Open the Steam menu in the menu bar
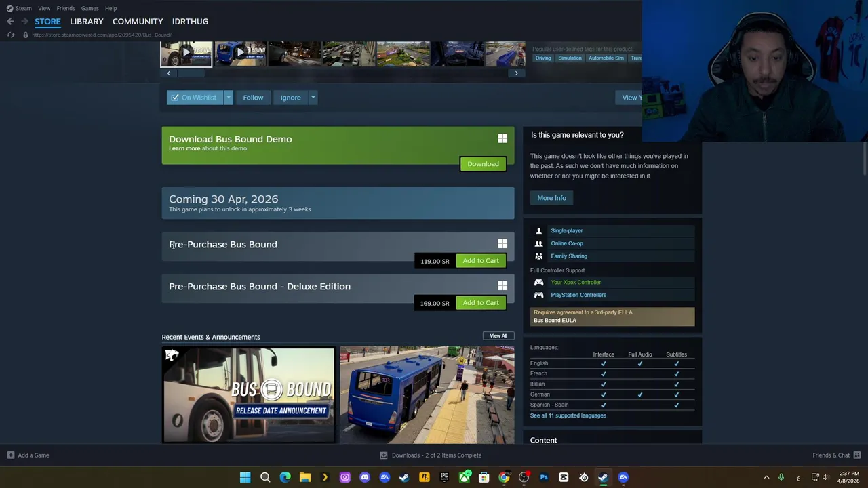Viewport: 868px width, 488px height. coord(19,8)
